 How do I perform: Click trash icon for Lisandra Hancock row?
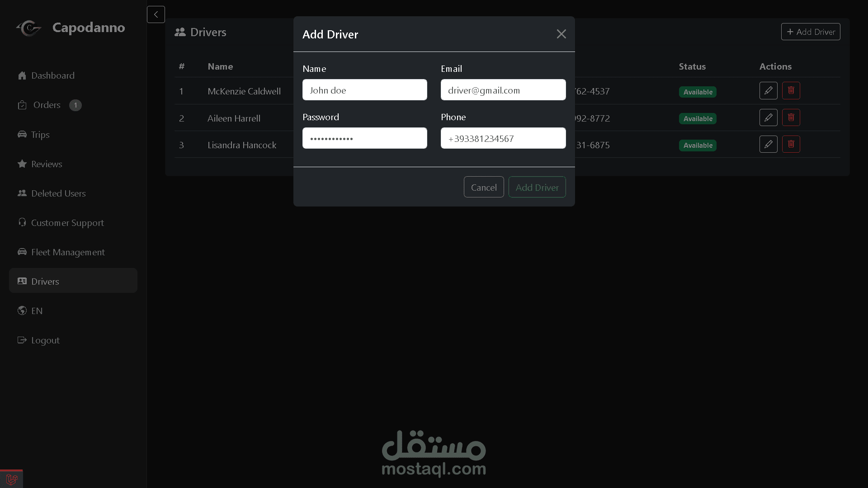tap(791, 144)
